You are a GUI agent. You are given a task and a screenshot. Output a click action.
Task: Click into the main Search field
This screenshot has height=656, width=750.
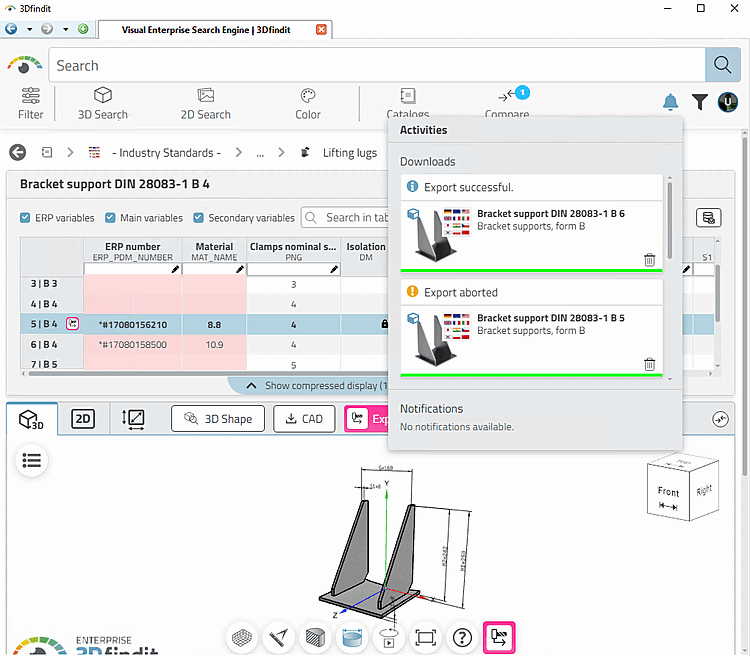pos(377,65)
